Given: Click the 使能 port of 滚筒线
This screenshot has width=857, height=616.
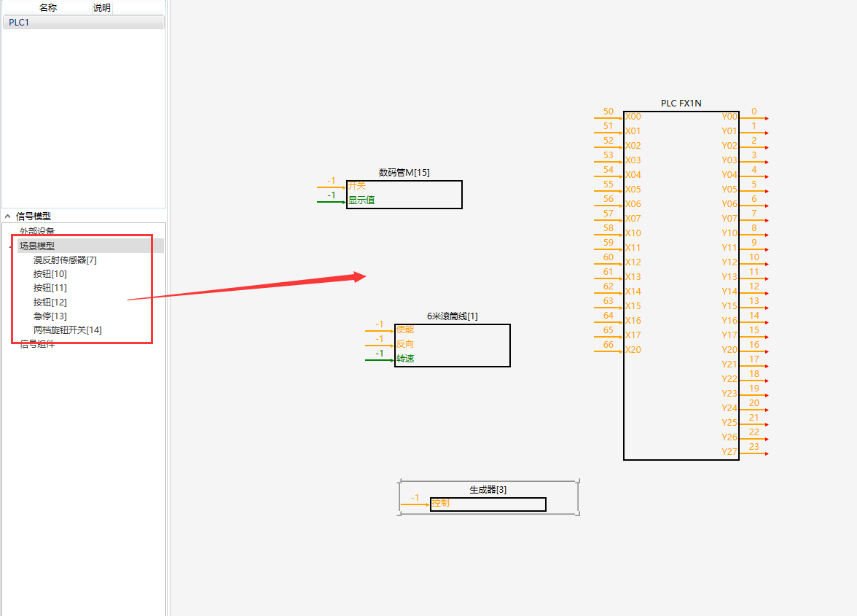Looking at the screenshot, I should coord(405,330).
